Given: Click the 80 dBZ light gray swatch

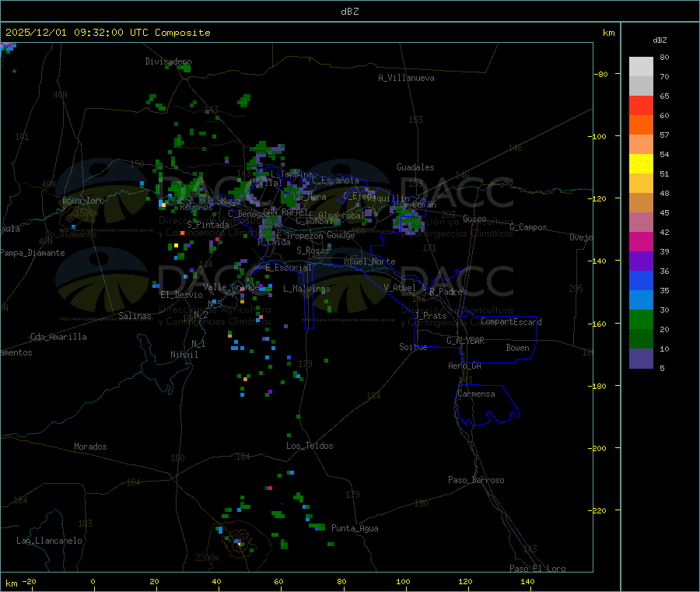Looking at the screenshot, I should tap(641, 67).
